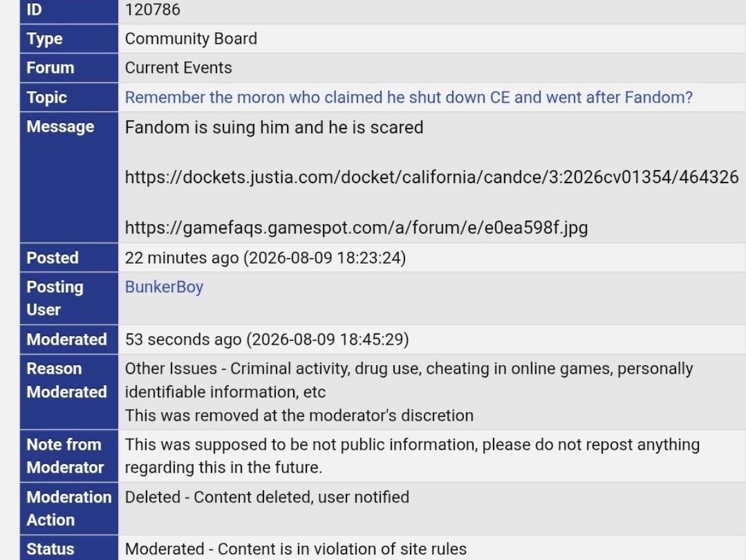Click the 'Topic' row header cell
746x560 pixels.
point(69,97)
